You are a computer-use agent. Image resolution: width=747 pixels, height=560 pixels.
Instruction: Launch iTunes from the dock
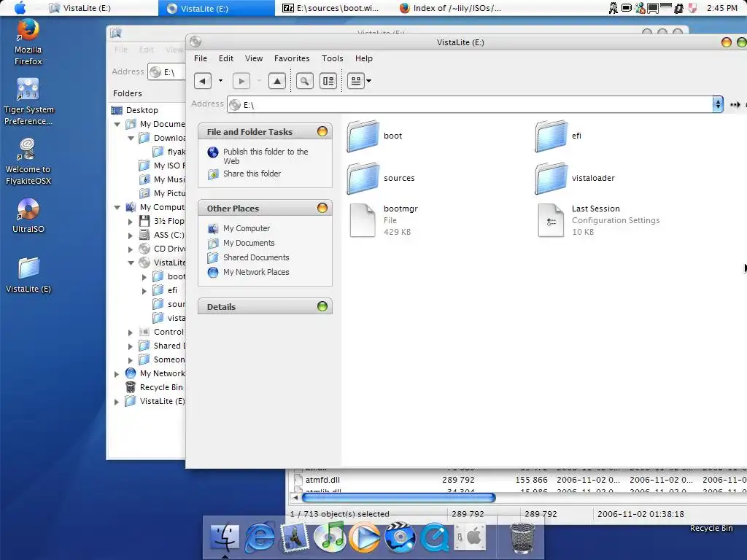tap(330, 538)
